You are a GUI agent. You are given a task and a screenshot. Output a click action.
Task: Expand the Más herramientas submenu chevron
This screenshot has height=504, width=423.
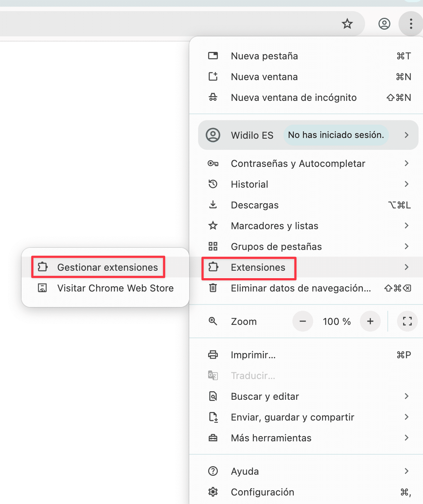click(407, 438)
